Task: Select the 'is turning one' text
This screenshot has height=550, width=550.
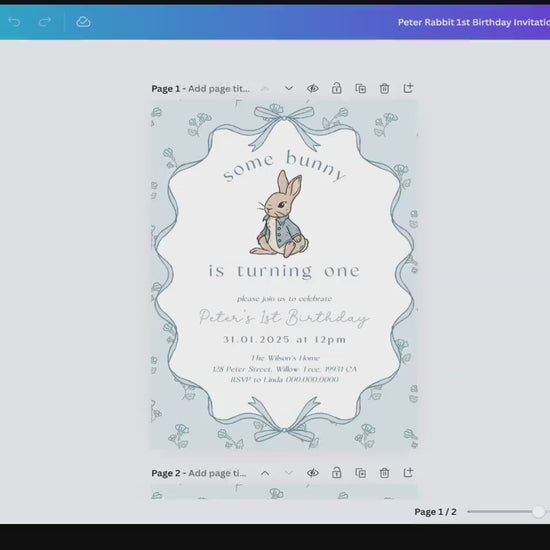Action: (284, 271)
